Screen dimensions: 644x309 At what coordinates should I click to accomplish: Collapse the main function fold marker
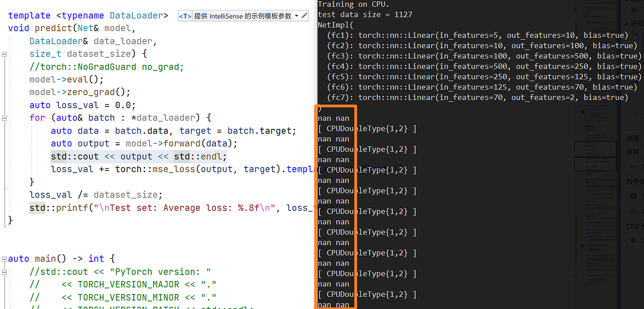coord(4,258)
